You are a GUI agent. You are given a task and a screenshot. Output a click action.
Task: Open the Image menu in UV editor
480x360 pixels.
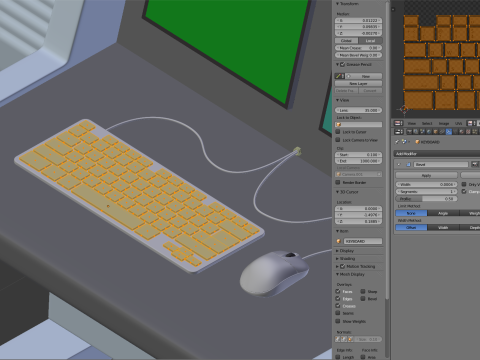(x=444, y=123)
